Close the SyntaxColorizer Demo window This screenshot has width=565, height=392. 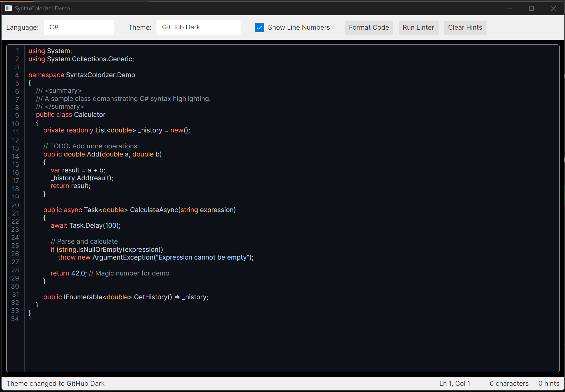[x=553, y=8]
